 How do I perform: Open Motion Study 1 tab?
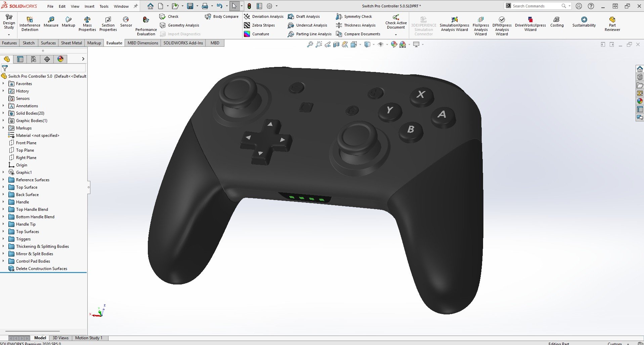click(89, 338)
